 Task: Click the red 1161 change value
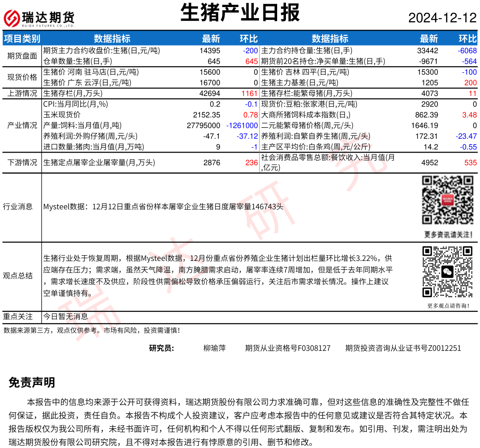[249, 93]
